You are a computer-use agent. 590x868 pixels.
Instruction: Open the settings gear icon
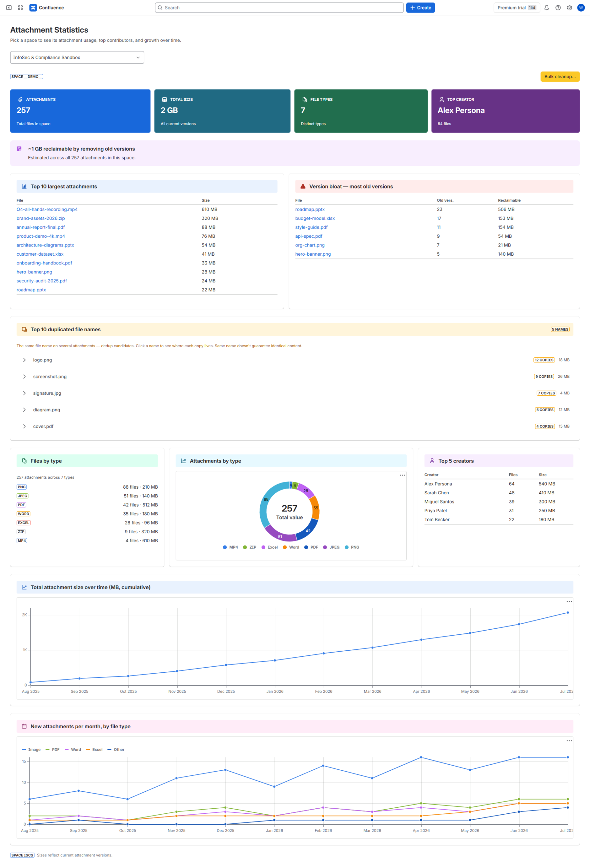coord(569,7)
